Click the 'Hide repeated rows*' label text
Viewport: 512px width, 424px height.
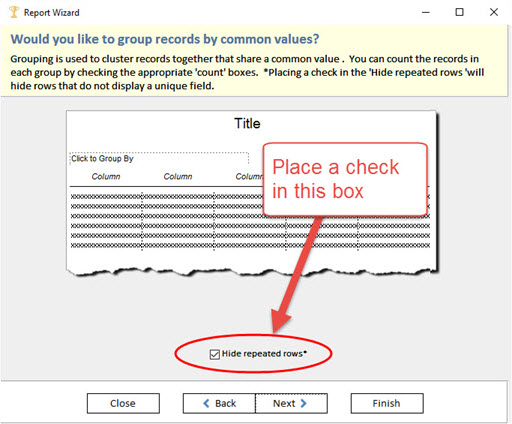pyautogui.click(x=264, y=354)
